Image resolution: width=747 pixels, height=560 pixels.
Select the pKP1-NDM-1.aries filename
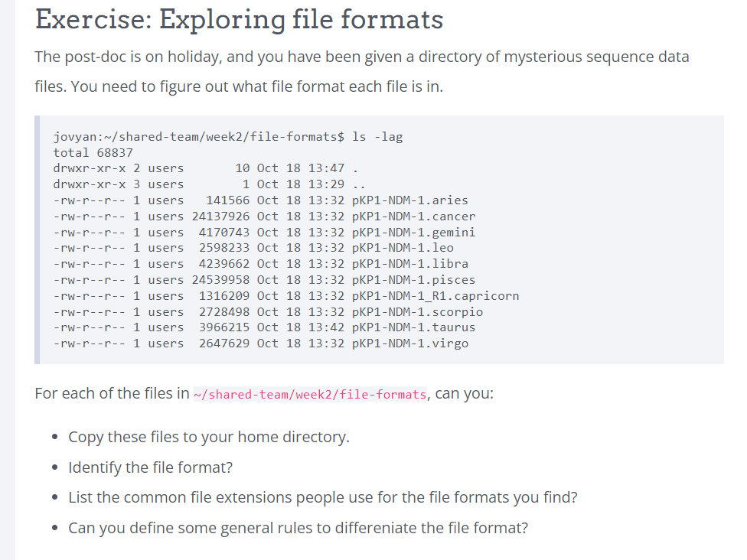point(409,200)
